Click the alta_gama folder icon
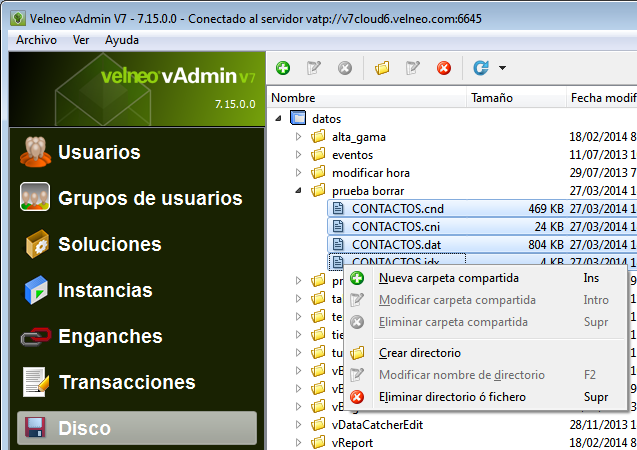Viewport: 637px width, 450px height. click(x=318, y=136)
